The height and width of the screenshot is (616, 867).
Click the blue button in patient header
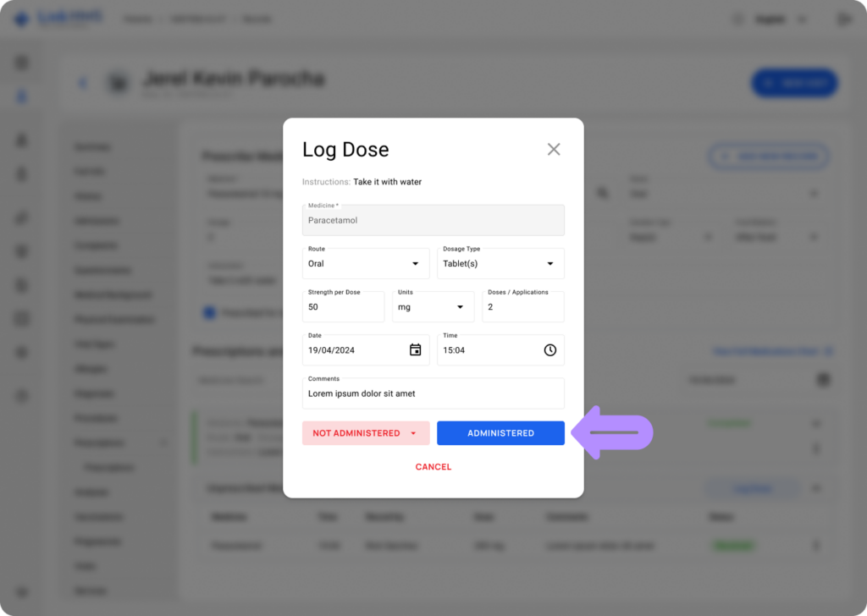pos(794,83)
